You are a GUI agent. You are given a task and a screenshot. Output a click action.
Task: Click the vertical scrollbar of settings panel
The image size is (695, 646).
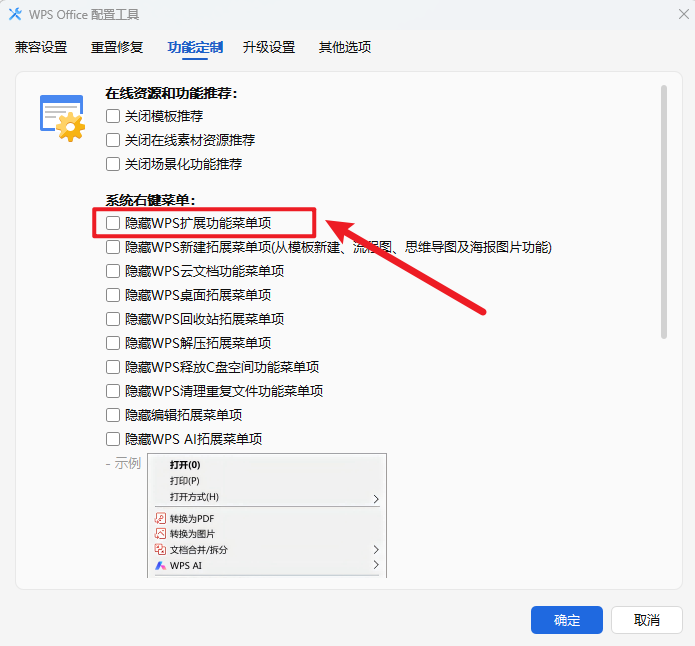(x=664, y=212)
